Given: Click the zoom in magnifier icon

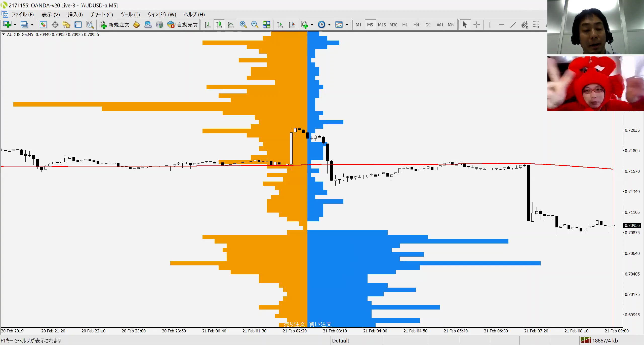Looking at the screenshot, I should coord(243,24).
